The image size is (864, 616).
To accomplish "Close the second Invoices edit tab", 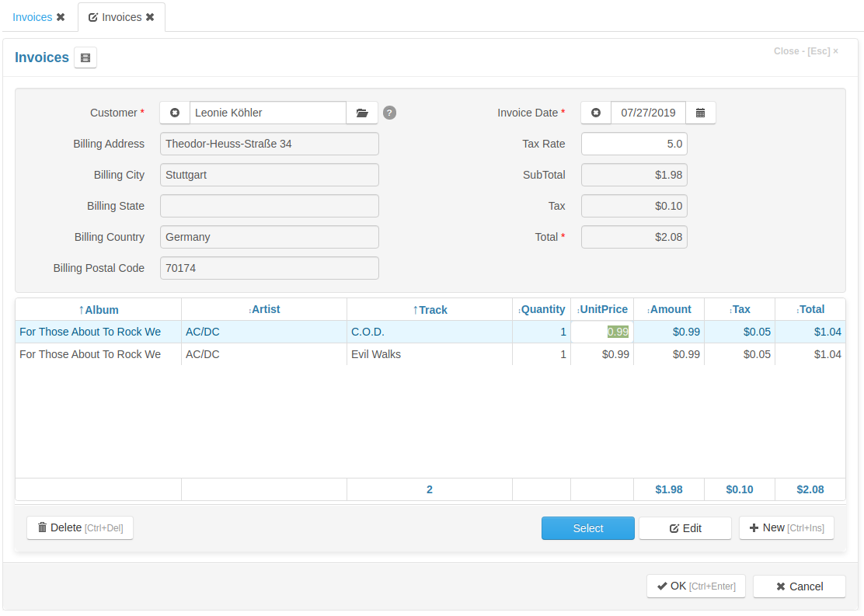I will (150, 17).
